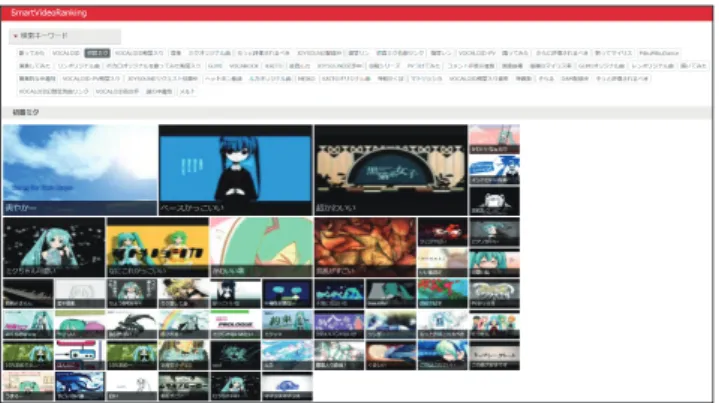The height and width of the screenshot is (403, 719).
Task: Click the 初音ミク section heading
Action: pyautogui.click(x=26, y=112)
